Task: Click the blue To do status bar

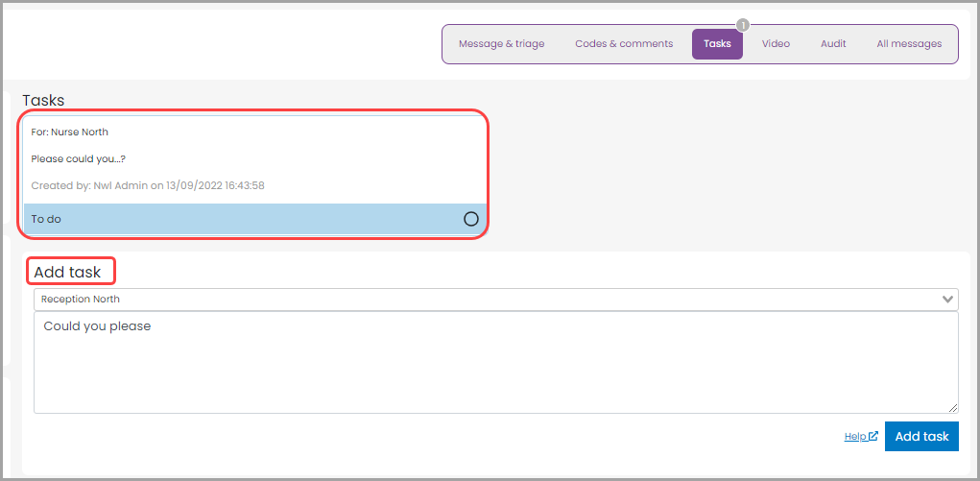Action: (240, 219)
